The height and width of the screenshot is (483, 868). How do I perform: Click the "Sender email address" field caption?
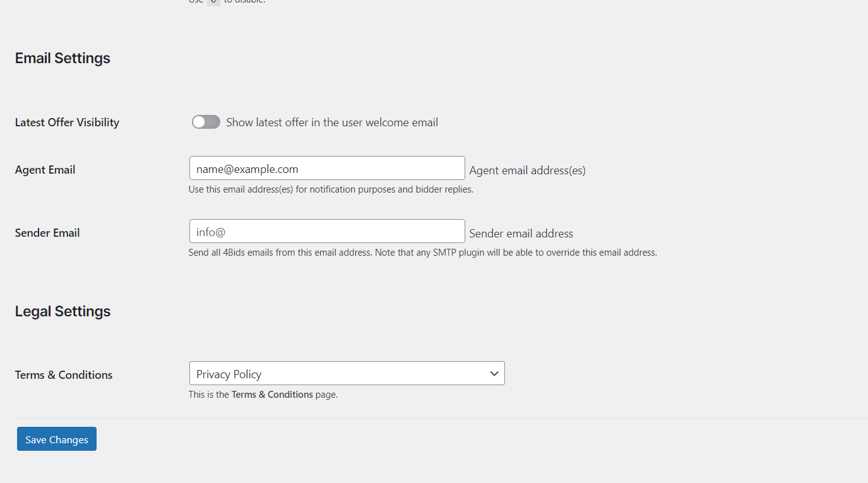[521, 234]
